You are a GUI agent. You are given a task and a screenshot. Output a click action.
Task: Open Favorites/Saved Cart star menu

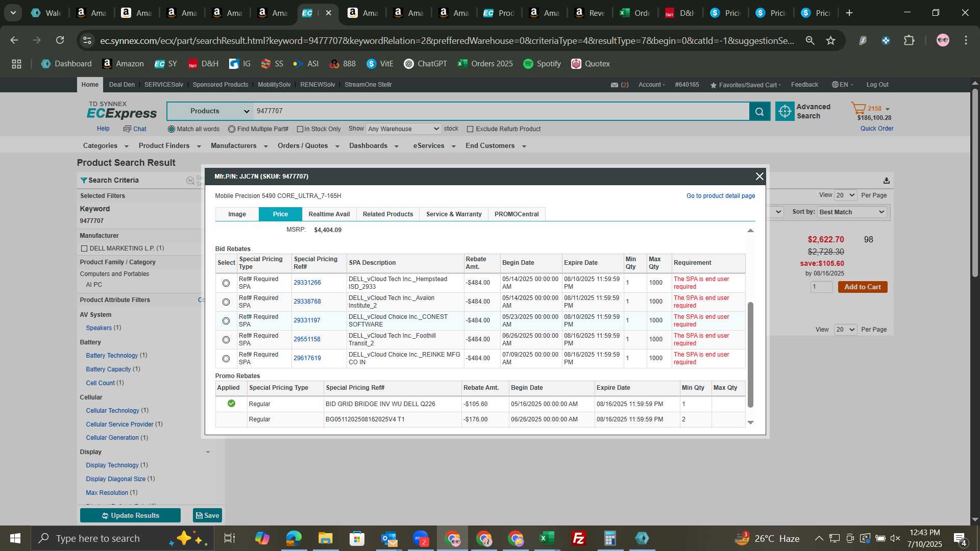[745, 85]
